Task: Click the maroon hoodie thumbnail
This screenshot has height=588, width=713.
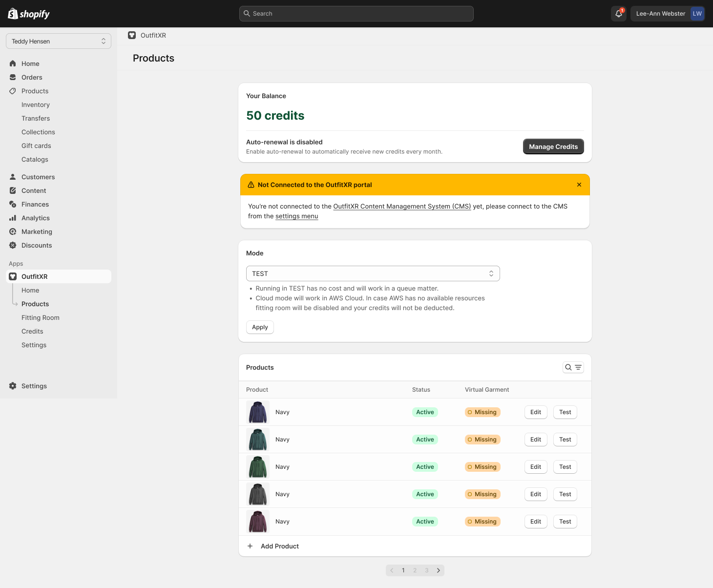Action: 258,522
